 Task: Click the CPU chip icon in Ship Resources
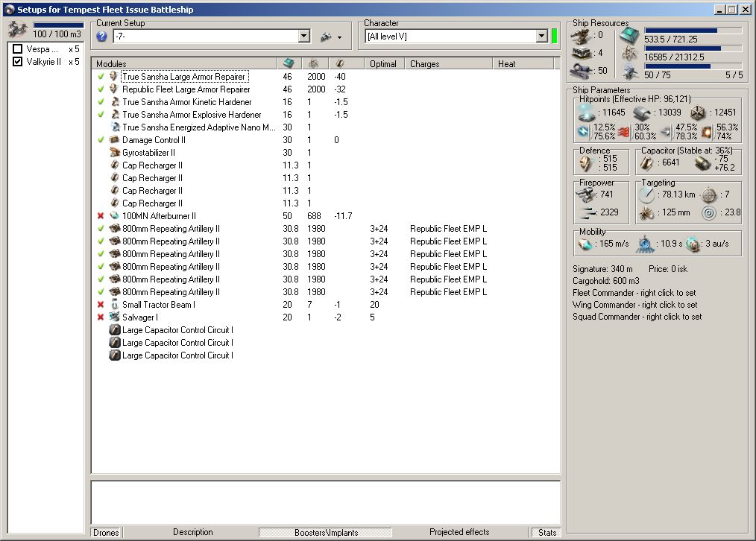point(629,35)
